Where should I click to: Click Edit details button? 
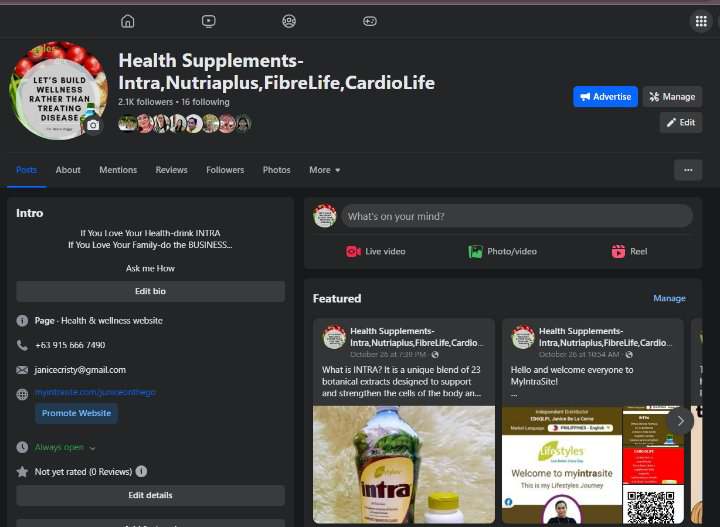(150, 495)
